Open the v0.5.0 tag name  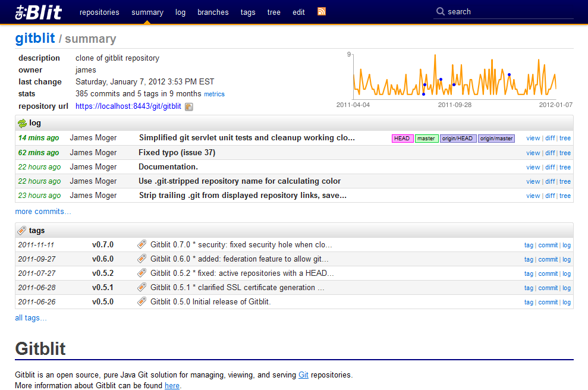pos(103,301)
